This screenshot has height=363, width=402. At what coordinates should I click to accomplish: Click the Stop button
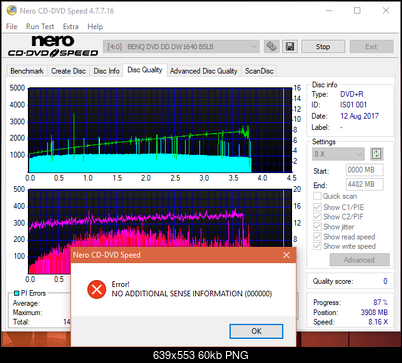coord(323,47)
